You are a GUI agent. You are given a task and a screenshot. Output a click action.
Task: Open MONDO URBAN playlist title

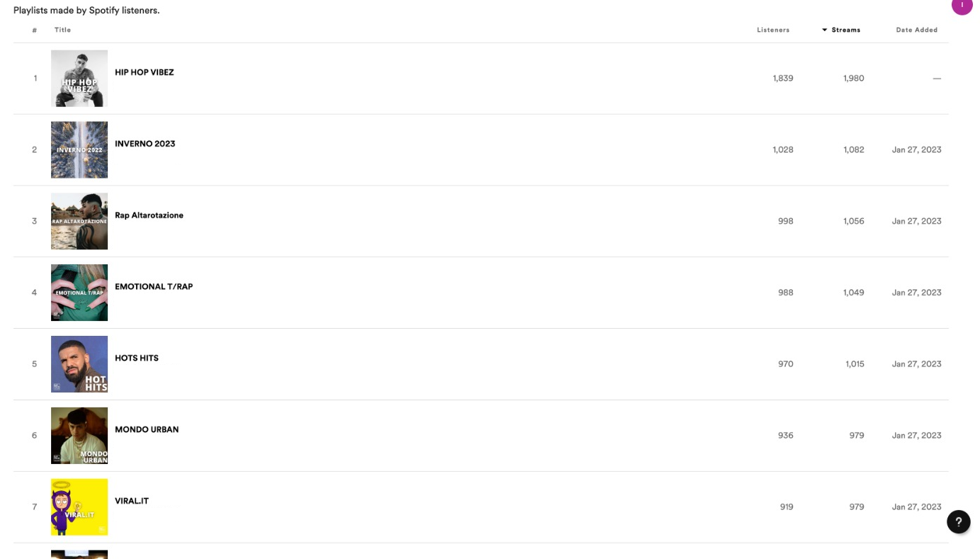click(x=147, y=430)
